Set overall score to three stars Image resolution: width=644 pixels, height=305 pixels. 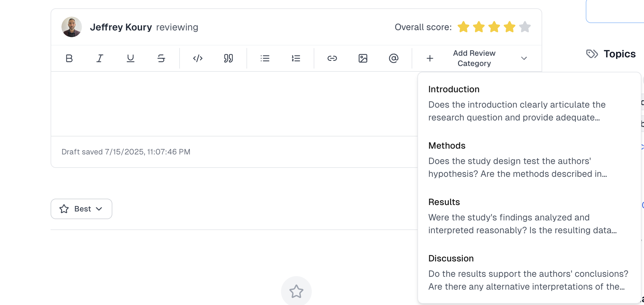click(494, 27)
